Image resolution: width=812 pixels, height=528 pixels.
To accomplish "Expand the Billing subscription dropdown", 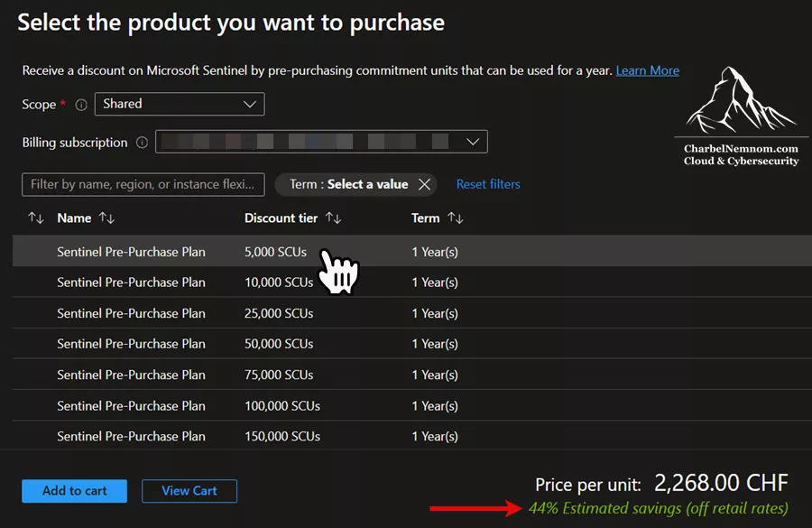I will pos(321,142).
